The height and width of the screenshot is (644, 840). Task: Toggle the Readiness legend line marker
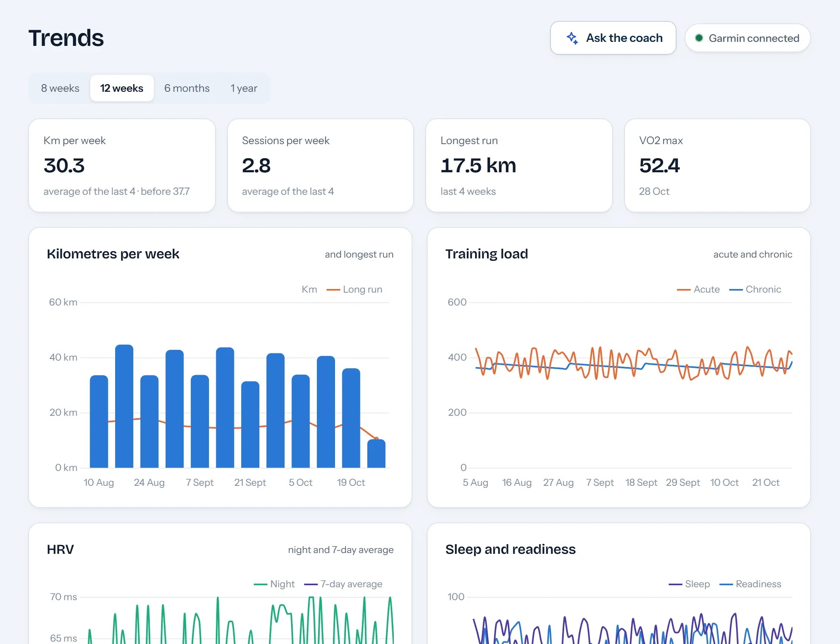(726, 584)
